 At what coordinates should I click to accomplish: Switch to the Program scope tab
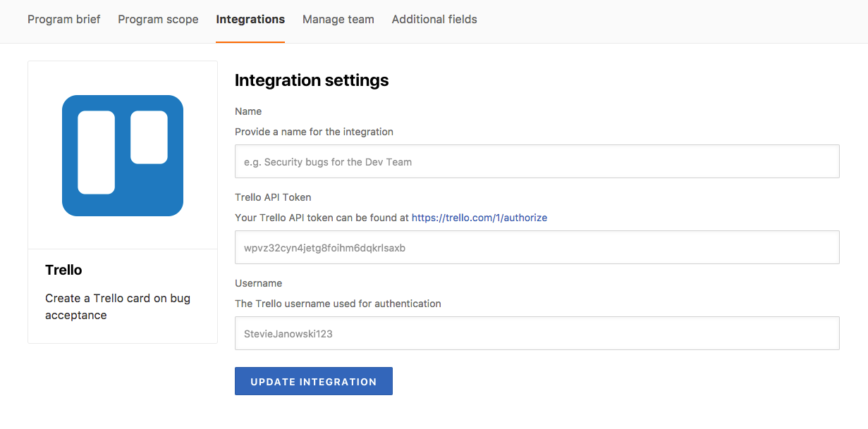(158, 20)
